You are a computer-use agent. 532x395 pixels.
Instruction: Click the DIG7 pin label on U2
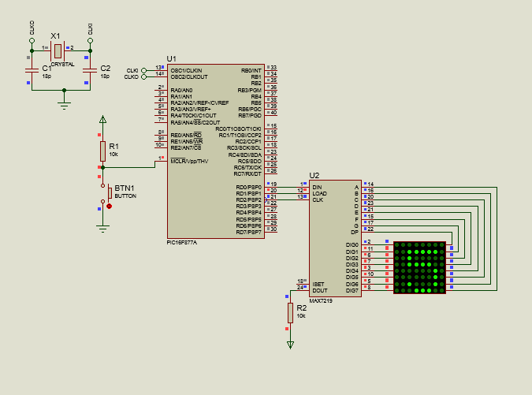352,290
